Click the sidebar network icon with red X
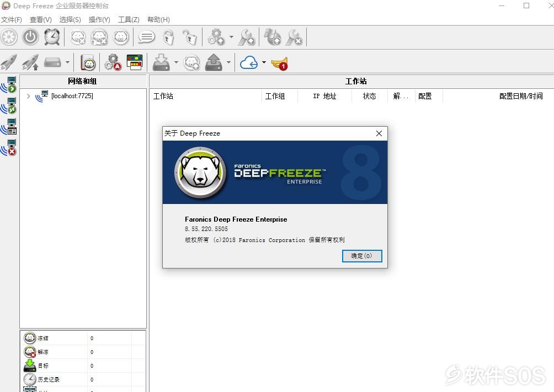The width and height of the screenshot is (554, 392). pos(9,147)
